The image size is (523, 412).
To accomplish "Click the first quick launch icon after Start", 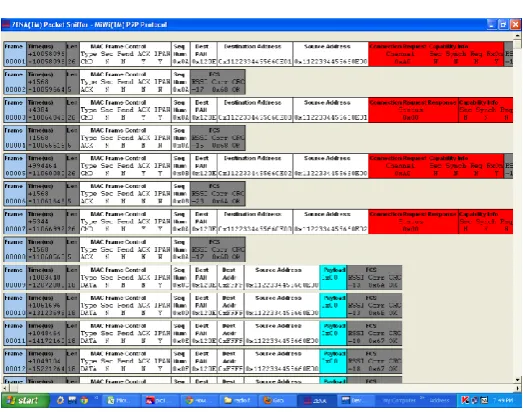I will pos(60,400).
